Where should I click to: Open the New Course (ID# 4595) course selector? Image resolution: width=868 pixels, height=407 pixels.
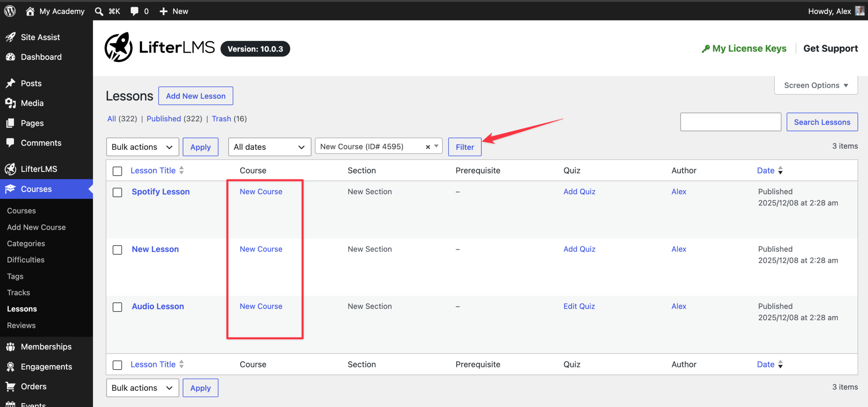[x=378, y=146]
